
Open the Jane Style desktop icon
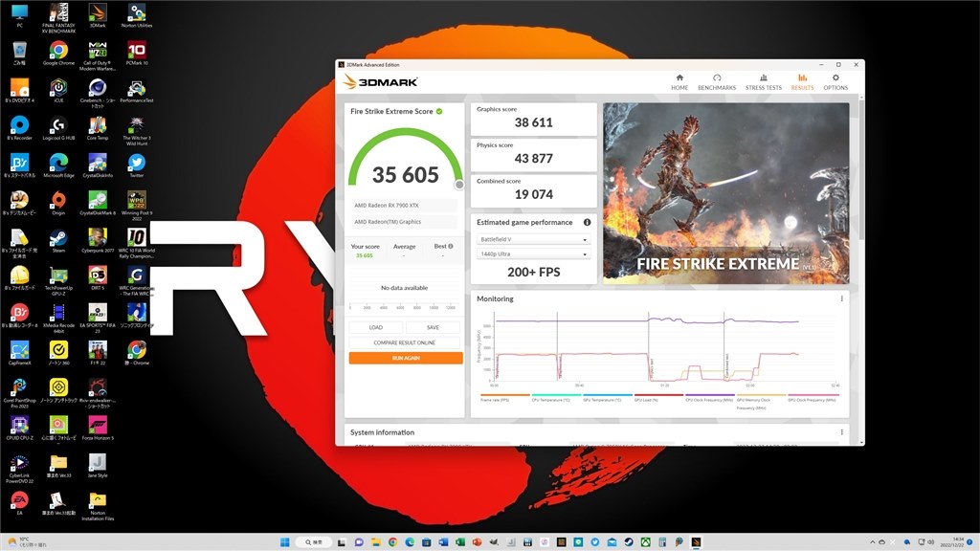98,466
